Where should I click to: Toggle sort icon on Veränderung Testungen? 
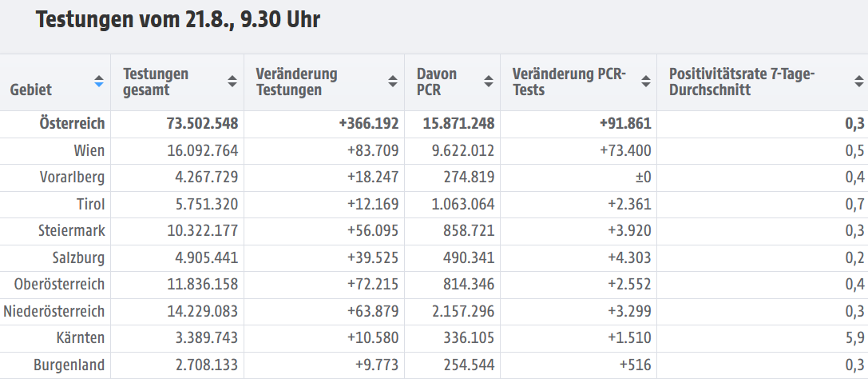[x=393, y=82]
